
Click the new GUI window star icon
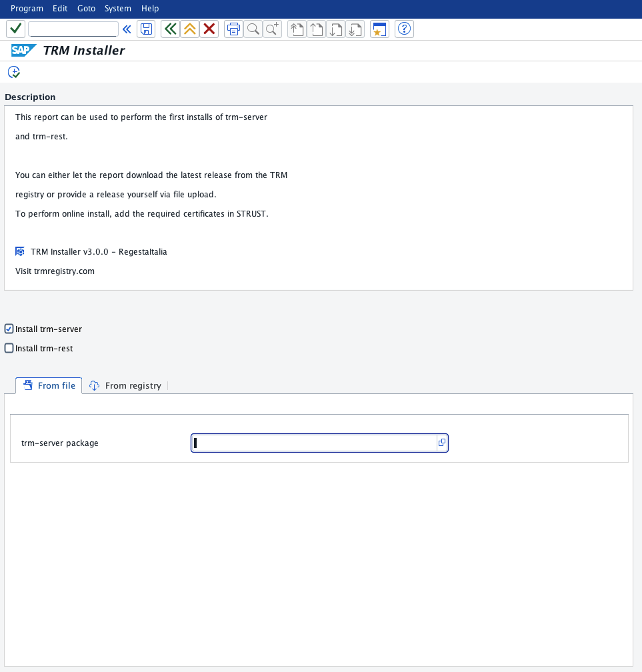(x=380, y=29)
